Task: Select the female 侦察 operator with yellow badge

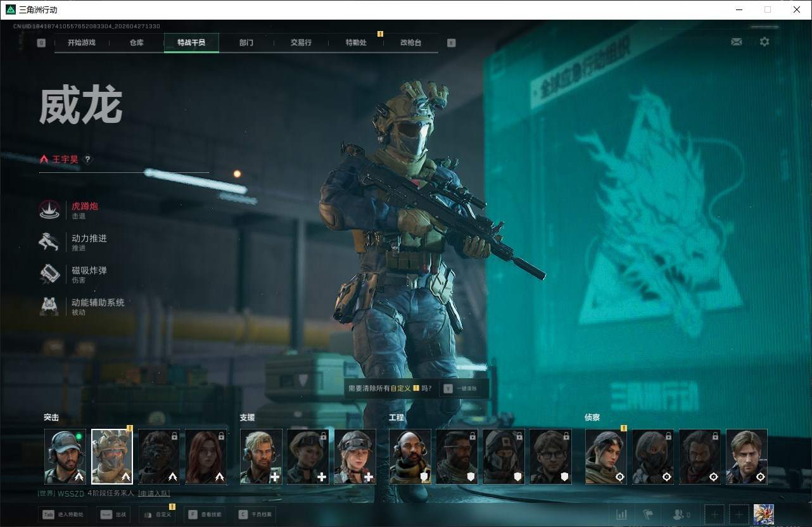Action: tap(606, 457)
